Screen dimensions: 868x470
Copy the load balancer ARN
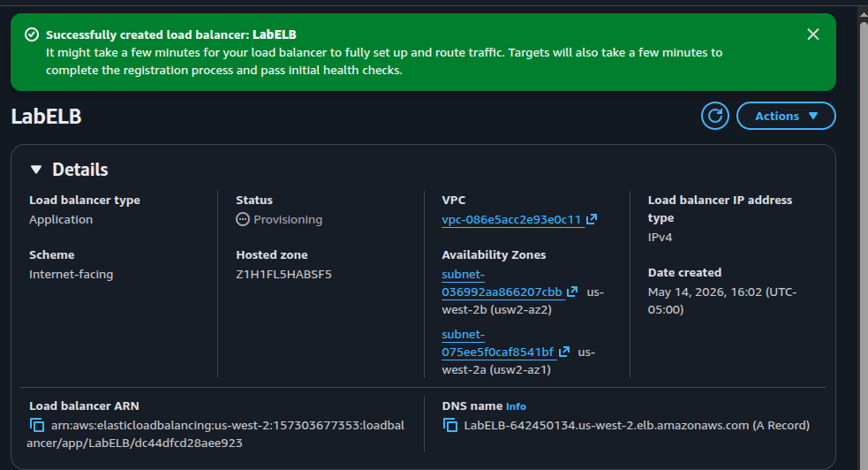tap(36, 425)
